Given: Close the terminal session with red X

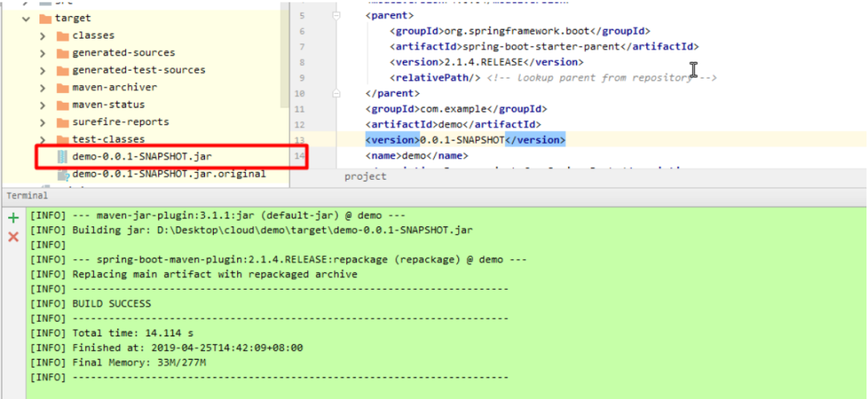Looking at the screenshot, I should tap(14, 237).
